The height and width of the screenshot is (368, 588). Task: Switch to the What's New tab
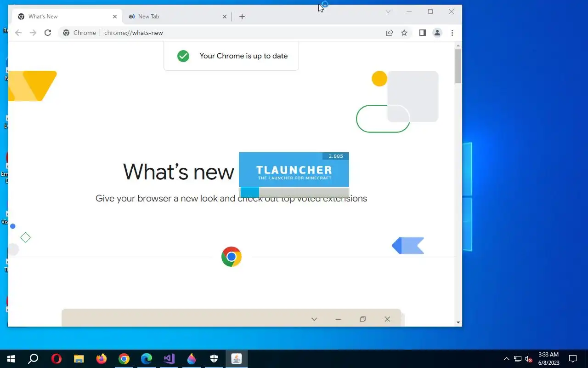click(67, 17)
